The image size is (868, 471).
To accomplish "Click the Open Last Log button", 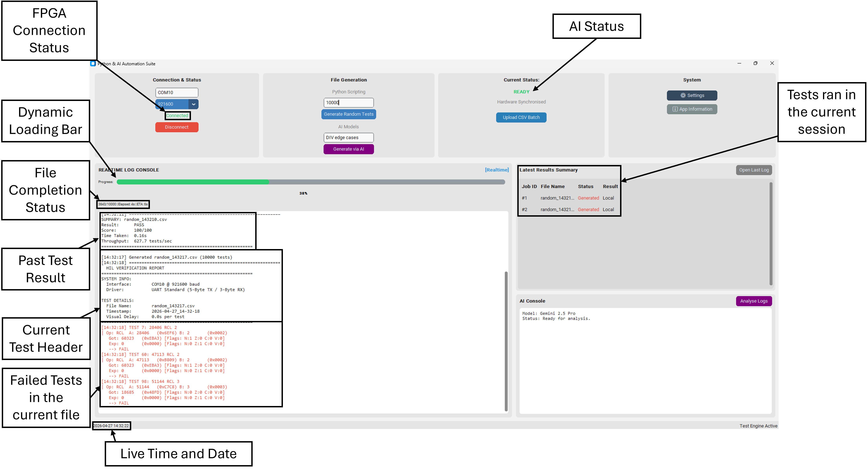I will (x=754, y=170).
